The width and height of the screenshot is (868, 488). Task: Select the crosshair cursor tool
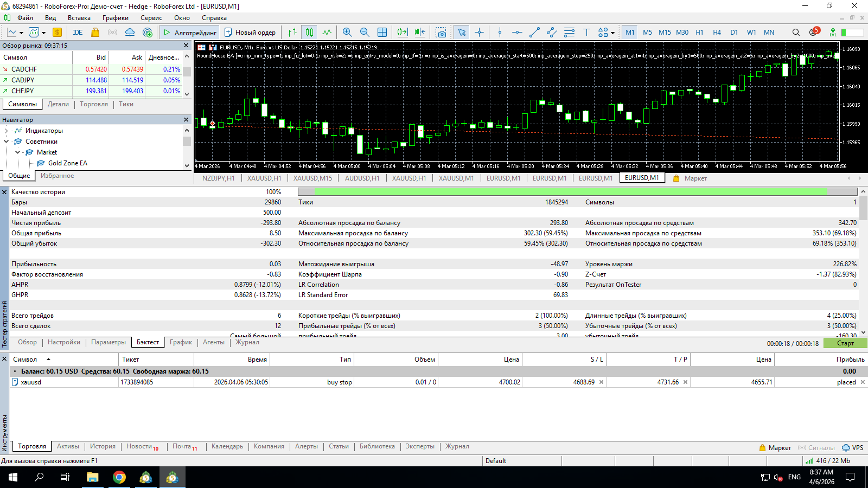(x=479, y=33)
